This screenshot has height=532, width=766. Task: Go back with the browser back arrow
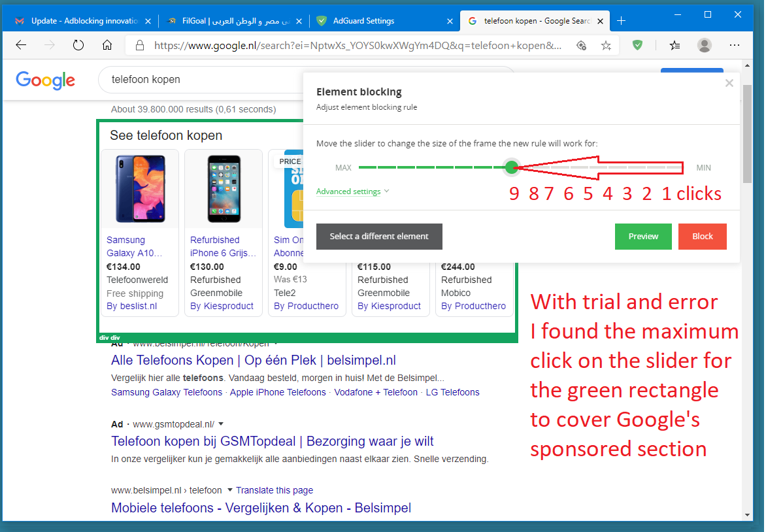[20, 46]
